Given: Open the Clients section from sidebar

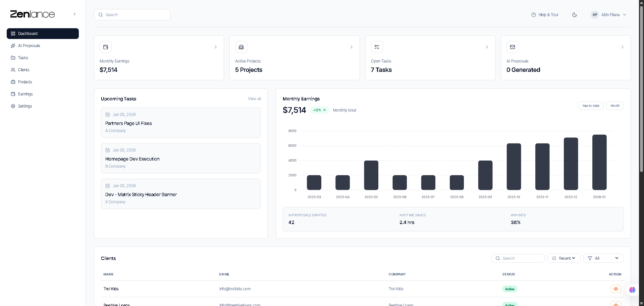Looking at the screenshot, I should (x=23, y=70).
